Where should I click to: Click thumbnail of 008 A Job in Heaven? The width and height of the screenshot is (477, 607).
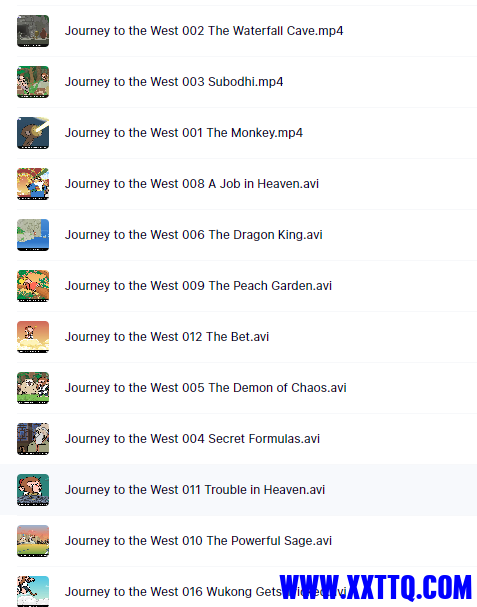click(33, 184)
